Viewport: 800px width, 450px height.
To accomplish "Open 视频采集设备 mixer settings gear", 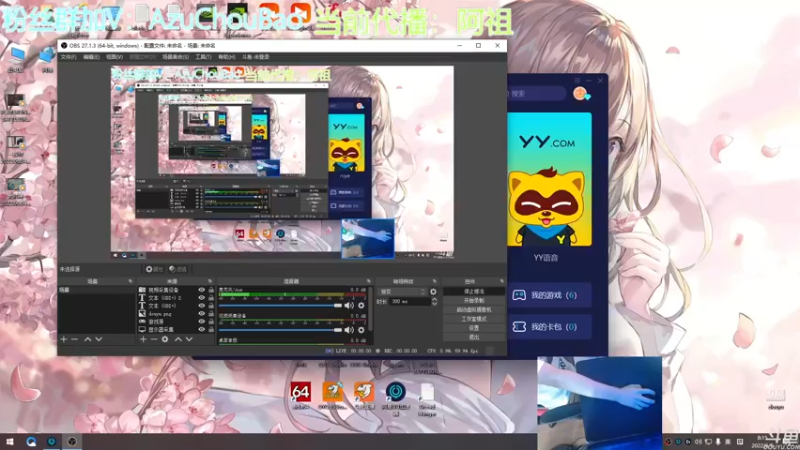I will click(x=361, y=330).
